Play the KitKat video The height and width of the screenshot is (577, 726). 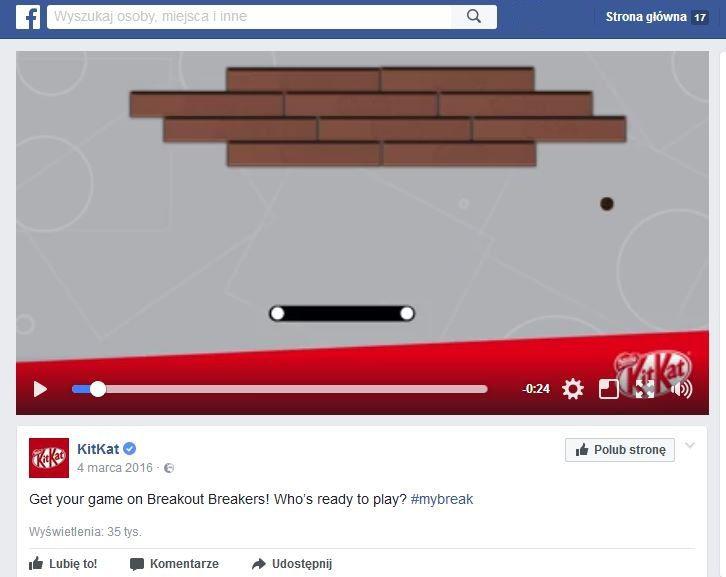pyautogui.click(x=40, y=389)
